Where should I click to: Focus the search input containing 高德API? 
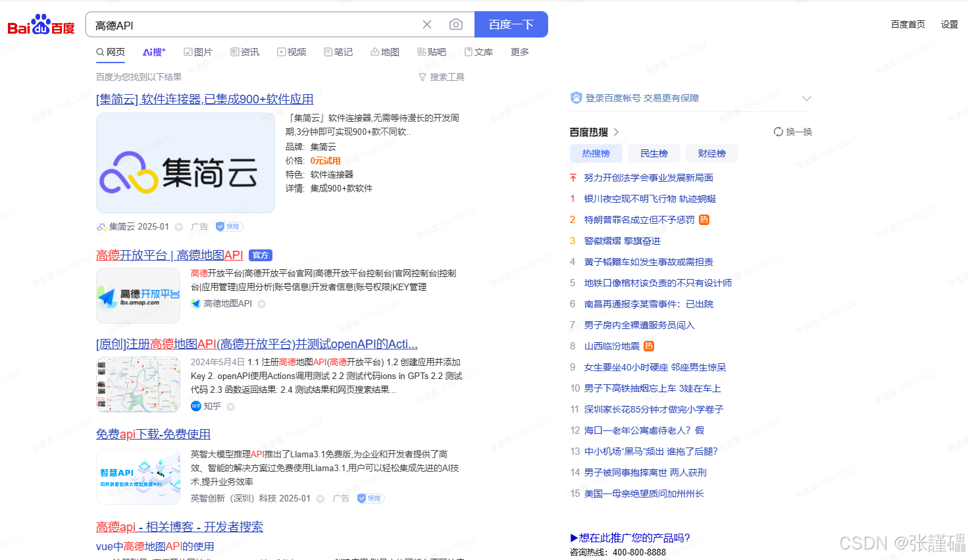253,25
